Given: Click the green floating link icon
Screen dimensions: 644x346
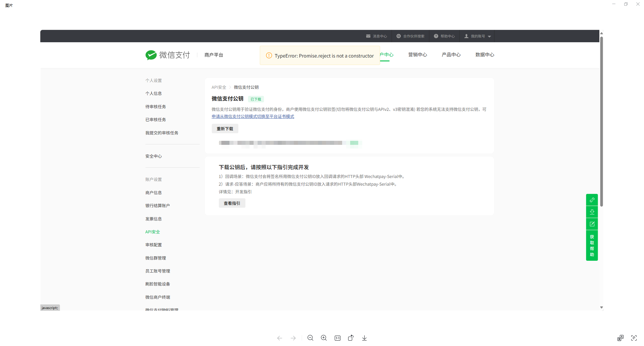Looking at the screenshot, I should pos(592,200).
